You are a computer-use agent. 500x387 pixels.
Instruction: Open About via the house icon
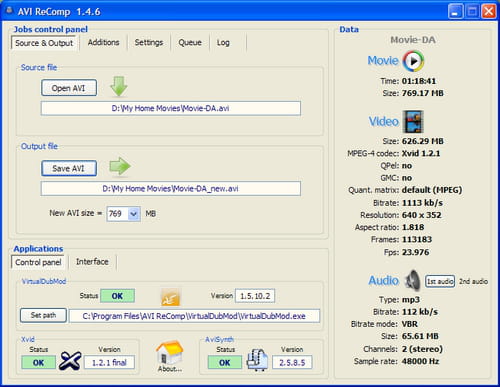[x=170, y=356]
